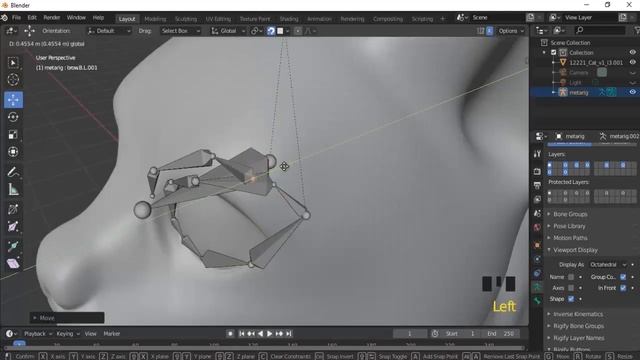Image resolution: width=640 pixels, height=360 pixels.
Task: Open the Window menu
Action: click(76, 18)
